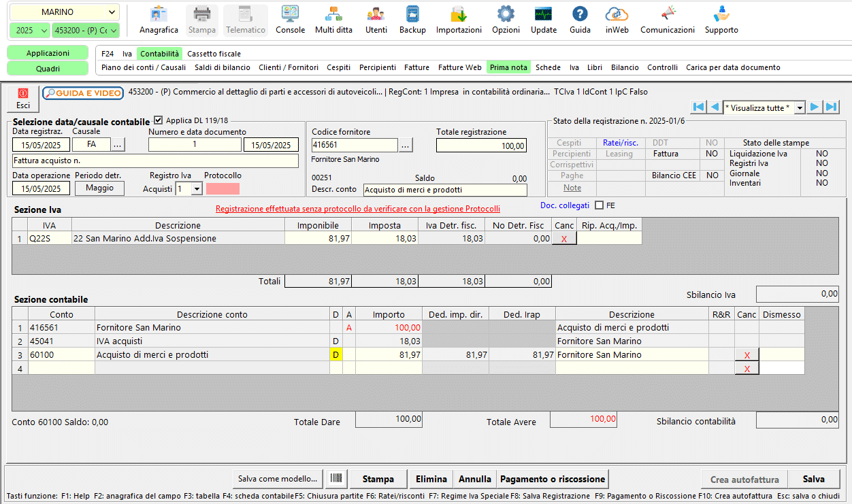The image size is (852, 504).
Task: Open the MARINO company dropdown
Action: pos(65,12)
